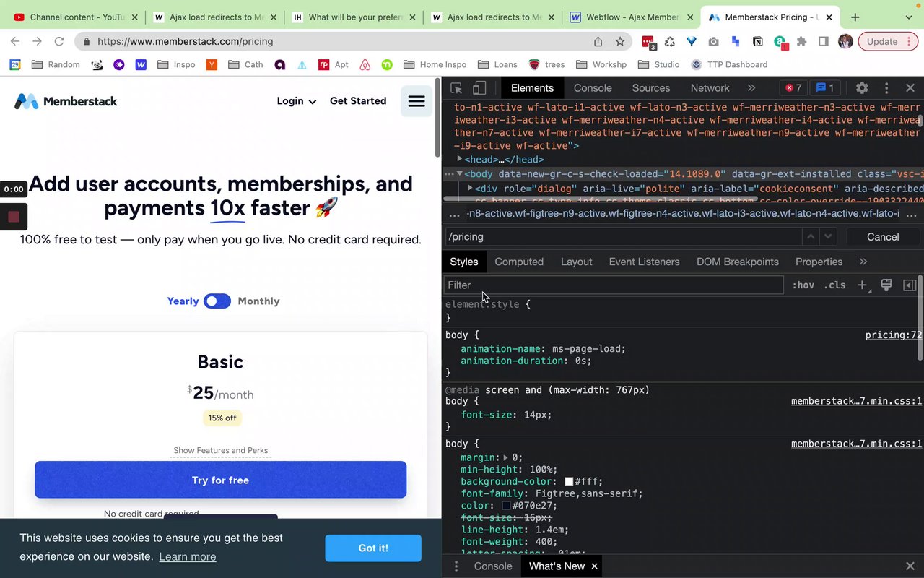
Task: Open the Inspo bookmarks folder
Action: pos(177,64)
